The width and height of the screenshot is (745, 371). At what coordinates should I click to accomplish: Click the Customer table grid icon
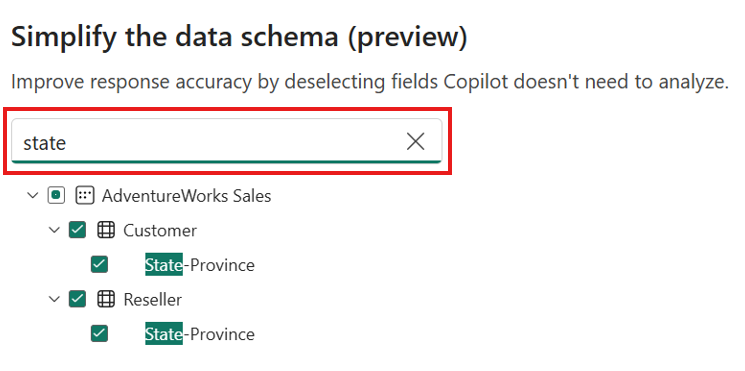pyautogui.click(x=105, y=230)
